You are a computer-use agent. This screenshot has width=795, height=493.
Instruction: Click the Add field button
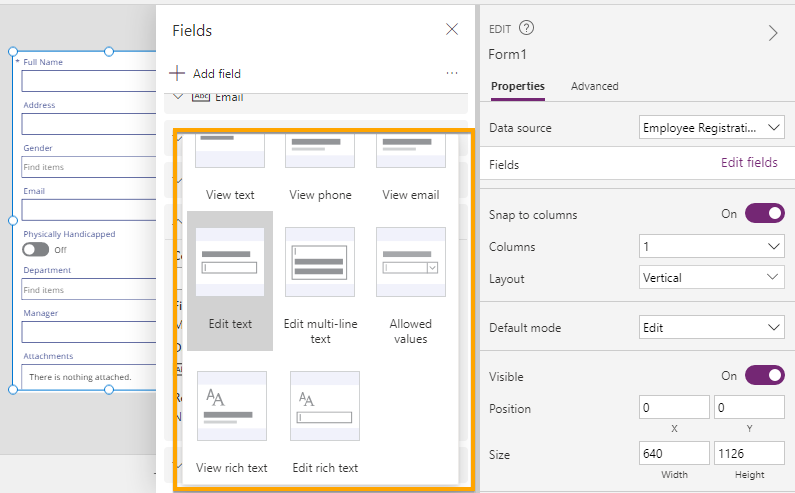tap(206, 73)
